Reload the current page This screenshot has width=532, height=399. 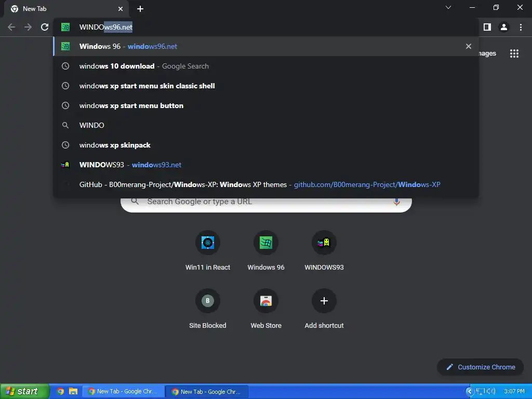[45, 27]
